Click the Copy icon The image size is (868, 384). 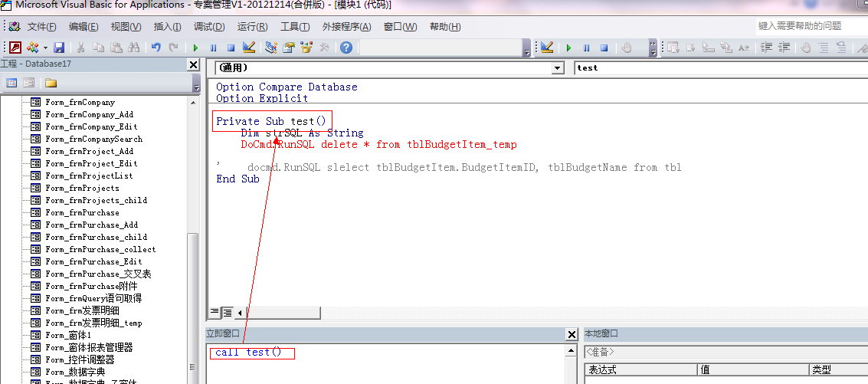tap(99, 48)
